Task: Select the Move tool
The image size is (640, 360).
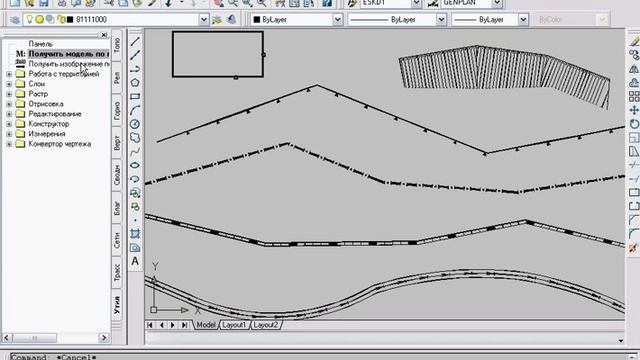Action: click(634, 110)
